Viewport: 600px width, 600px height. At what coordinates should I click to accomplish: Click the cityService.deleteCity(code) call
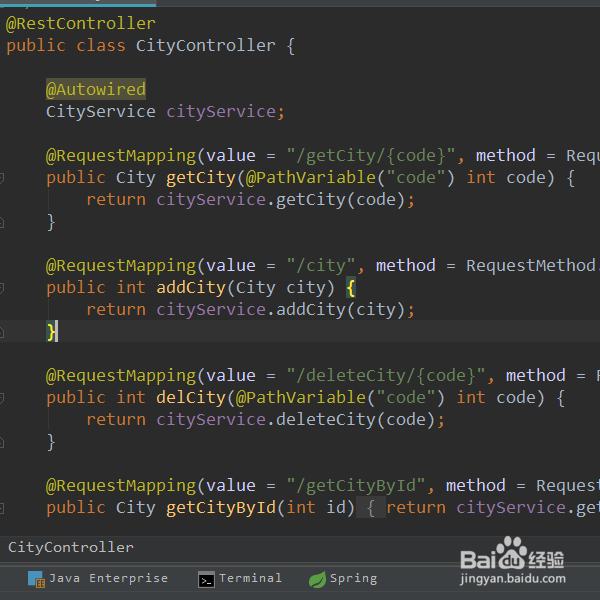295,420
